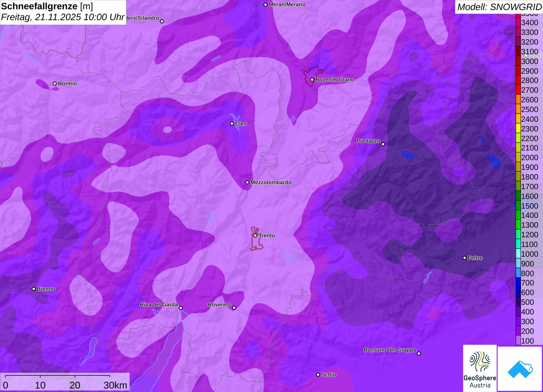This screenshot has width=543, height=392.
Task: Click the 2800 m red legend swatch
Action: (x=518, y=80)
